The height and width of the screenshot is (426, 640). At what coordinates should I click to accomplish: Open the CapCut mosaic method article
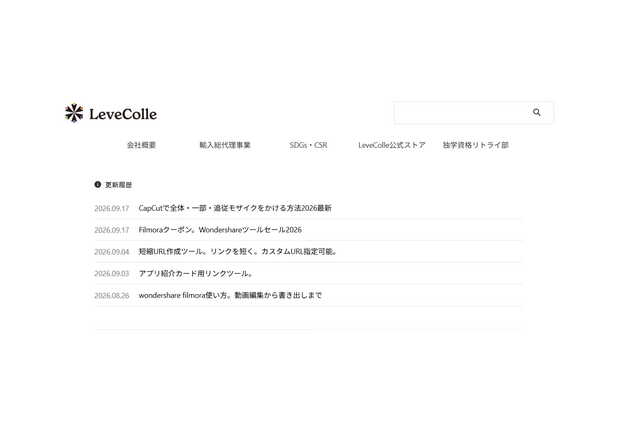pyautogui.click(x=235, y=208)
